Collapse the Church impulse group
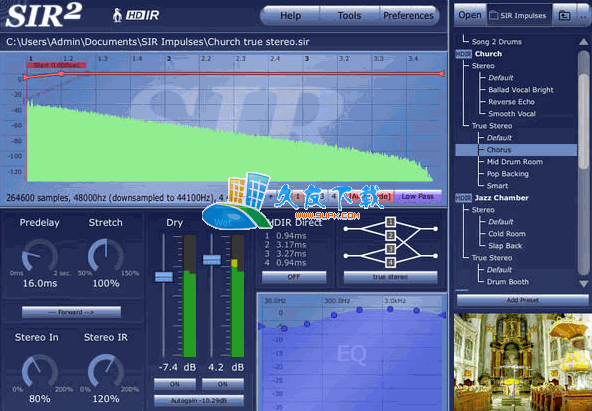The image size is (592, 411). coord(488,54)
